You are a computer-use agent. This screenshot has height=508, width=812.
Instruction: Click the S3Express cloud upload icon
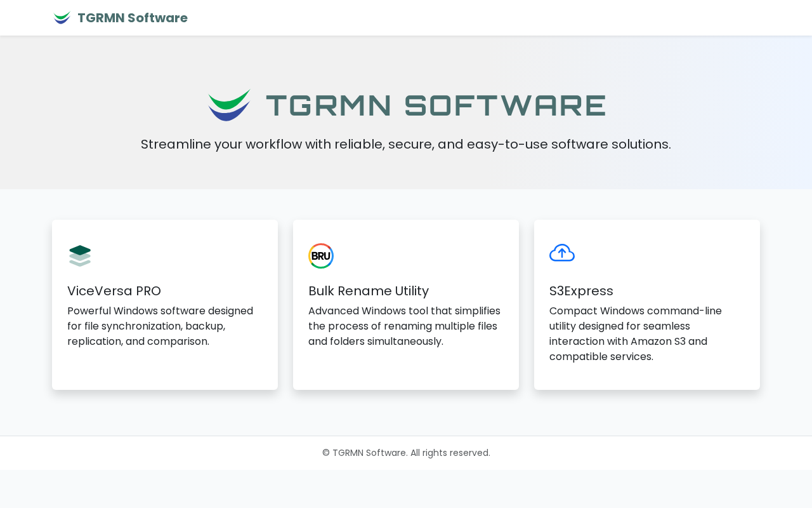[562, 253]
